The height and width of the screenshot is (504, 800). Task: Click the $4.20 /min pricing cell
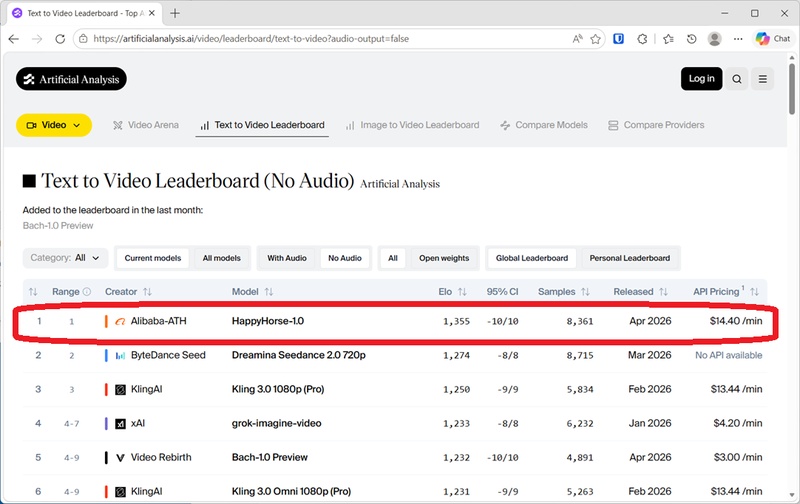point(738,423)
